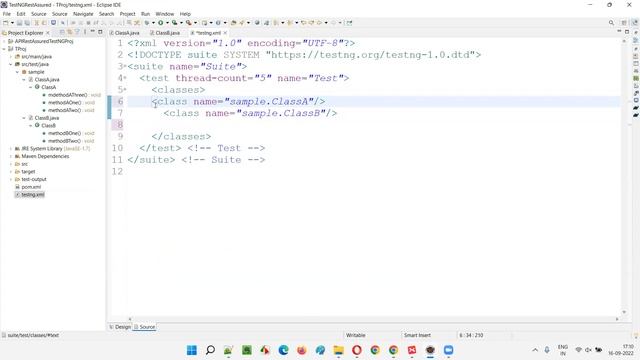
Task: Minimize the editor area
Action: point(619,32)
